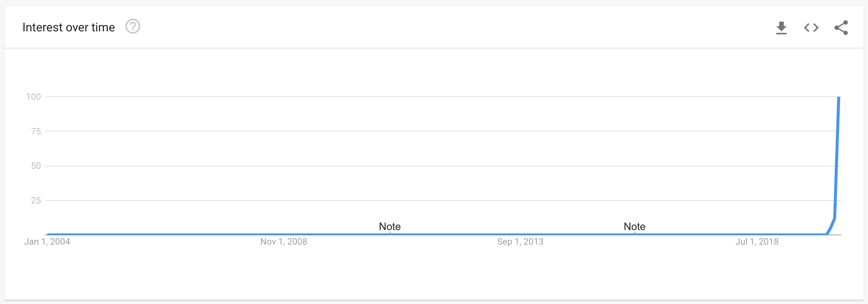The height and width of the screenshot is (304, 868).
Task: Click the 25 y-axis label
Action: (36, 201)
